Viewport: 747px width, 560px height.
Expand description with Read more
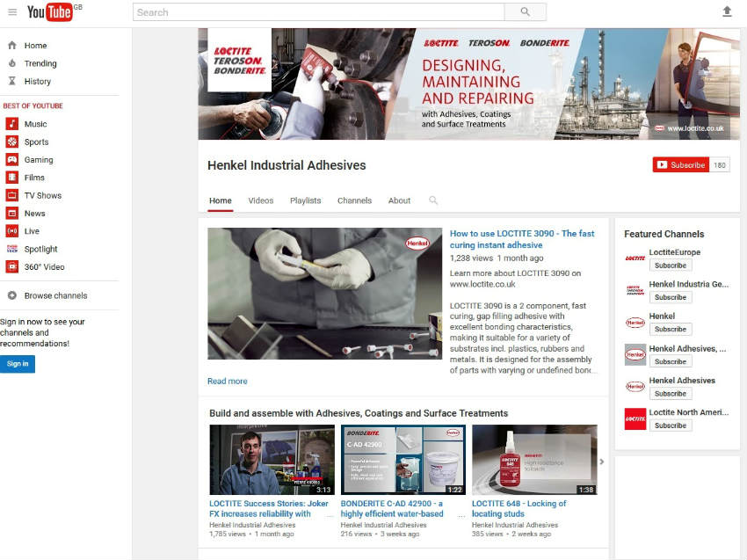pyautogui.click(x=227, y=382)
